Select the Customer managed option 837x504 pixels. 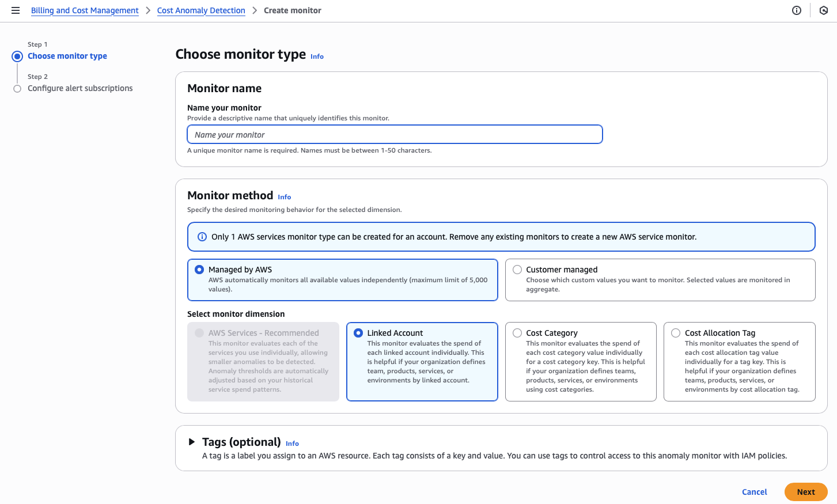[x=517, y=270]
